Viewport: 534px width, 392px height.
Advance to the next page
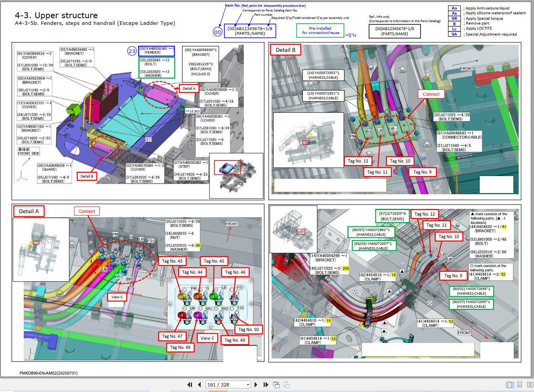click(x=256, y=384)
